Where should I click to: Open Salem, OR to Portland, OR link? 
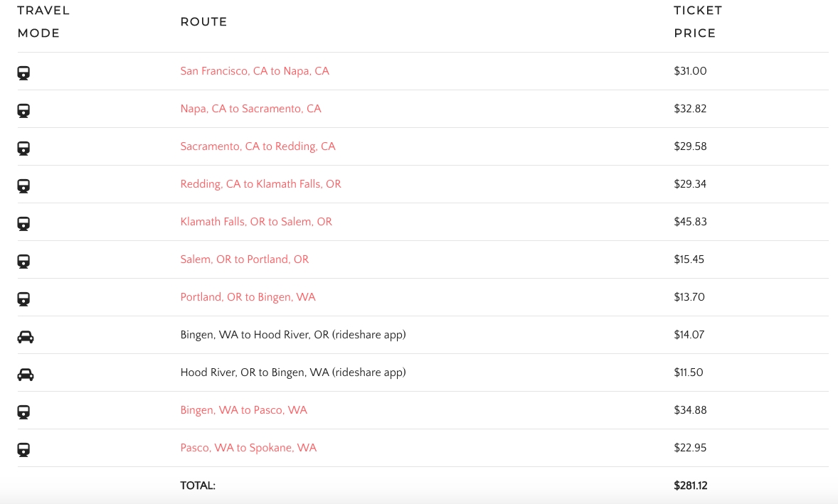245,259
